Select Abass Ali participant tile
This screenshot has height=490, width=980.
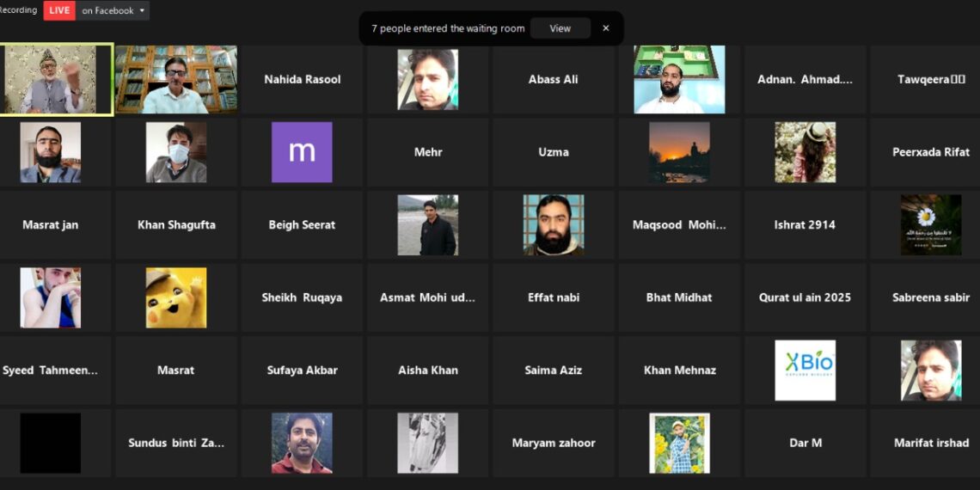click(553, 79)
